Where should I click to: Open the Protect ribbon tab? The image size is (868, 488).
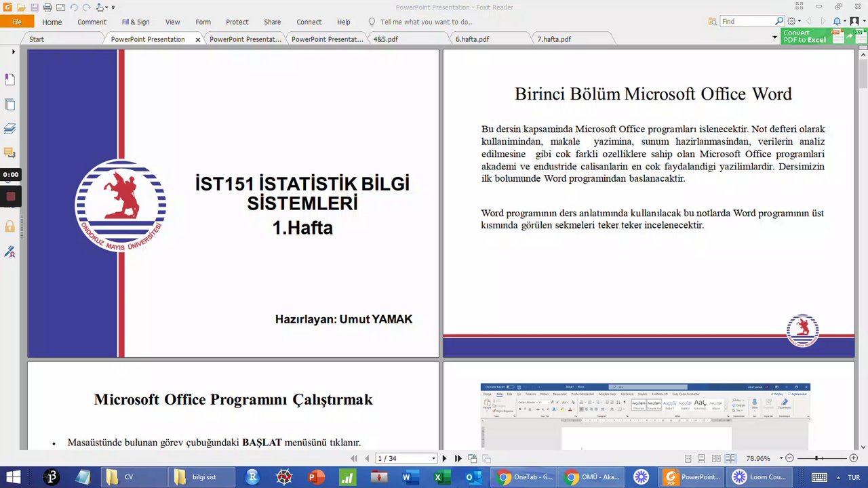pos(237,22)
